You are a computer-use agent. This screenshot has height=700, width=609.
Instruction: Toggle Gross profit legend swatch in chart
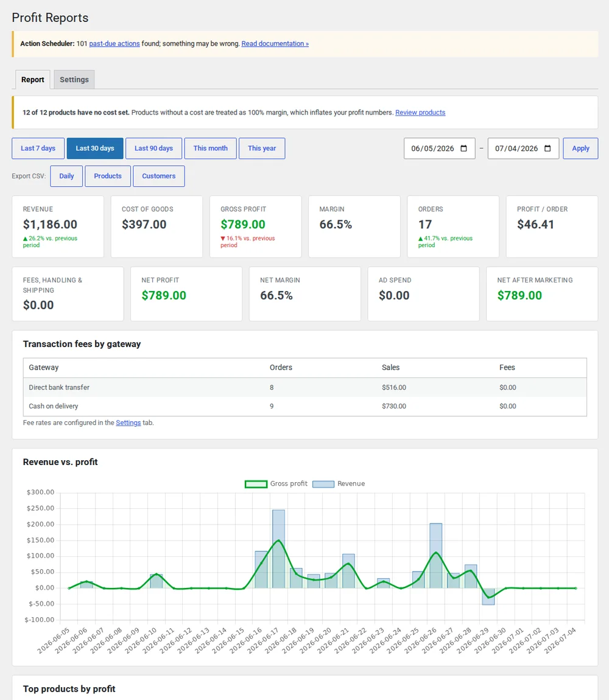pos(256,484)
